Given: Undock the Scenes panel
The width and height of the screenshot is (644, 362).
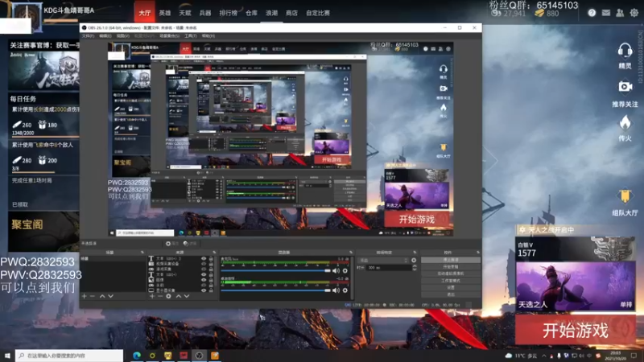Looking at the screenshot, I should click(142, 253).
